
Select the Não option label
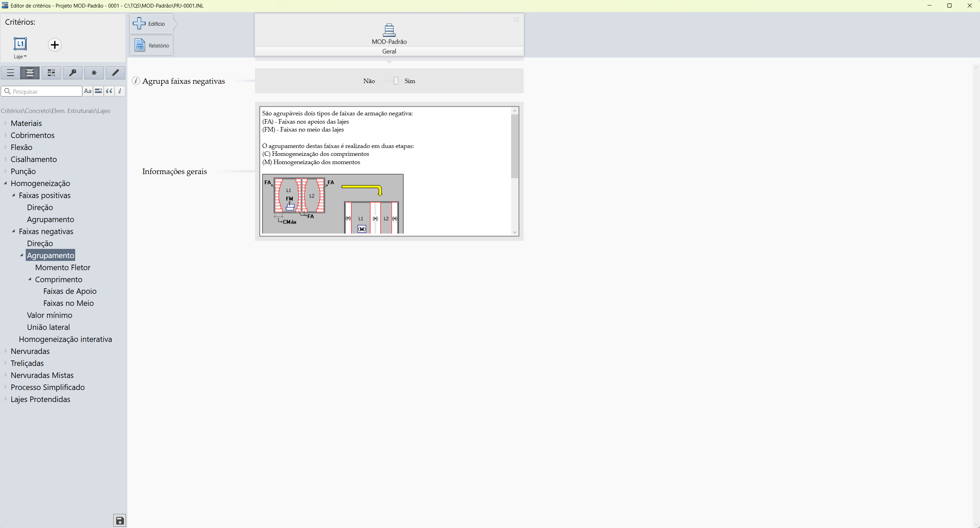point(369,81)
